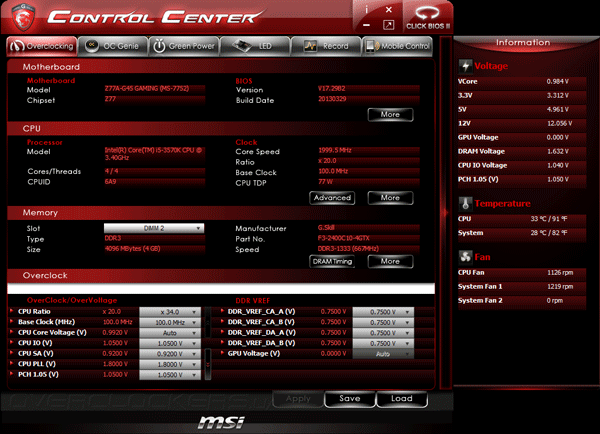This screenshot has height=434, width=600.
Task: Click the Overclock section header
Action: tap(221, 275)
